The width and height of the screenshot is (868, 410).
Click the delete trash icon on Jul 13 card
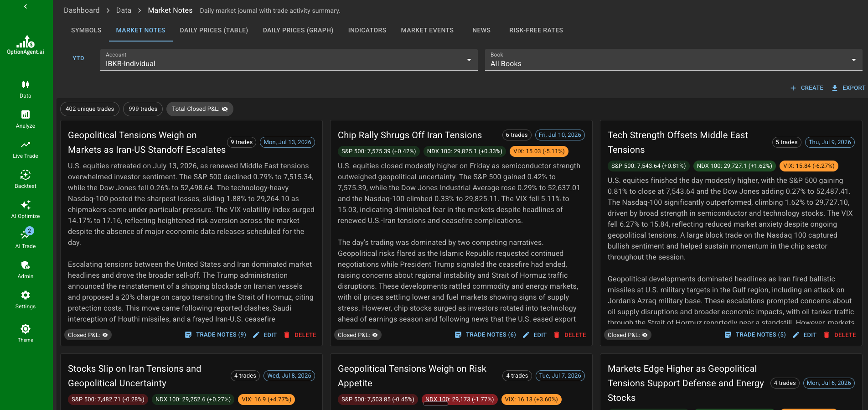pyautogui.click(x=287, y=335)
